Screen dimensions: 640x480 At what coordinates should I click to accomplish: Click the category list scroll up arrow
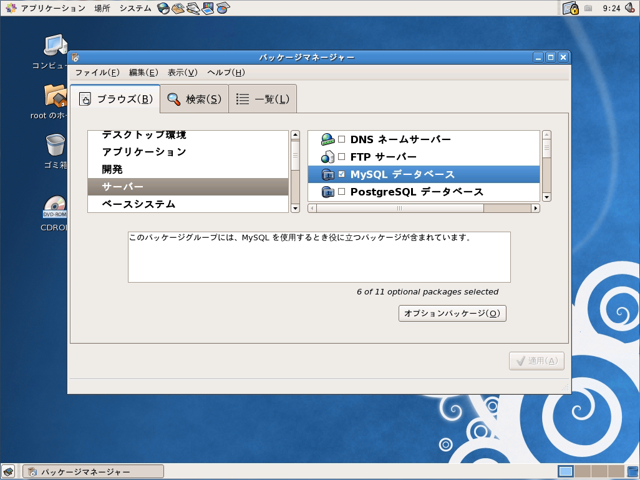point(295,135)
